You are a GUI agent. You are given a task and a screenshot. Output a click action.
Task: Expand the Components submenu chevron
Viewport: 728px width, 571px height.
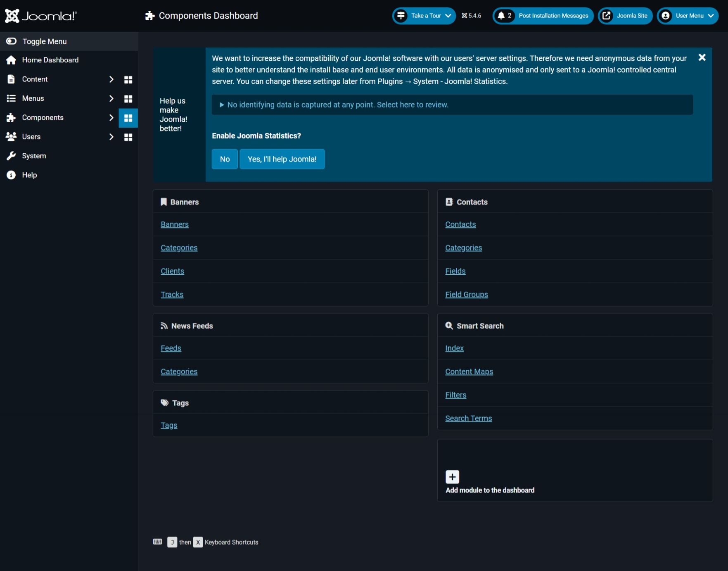[x=111, y=118]
